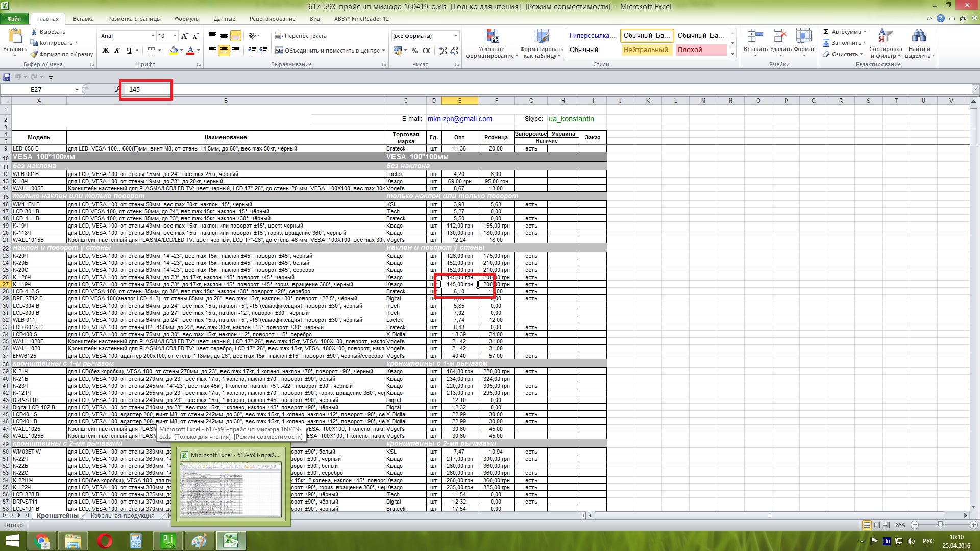Open the borders dropdown arrow
The width and height of the screenshot is (980, 551).
click(x=159, y=51)
